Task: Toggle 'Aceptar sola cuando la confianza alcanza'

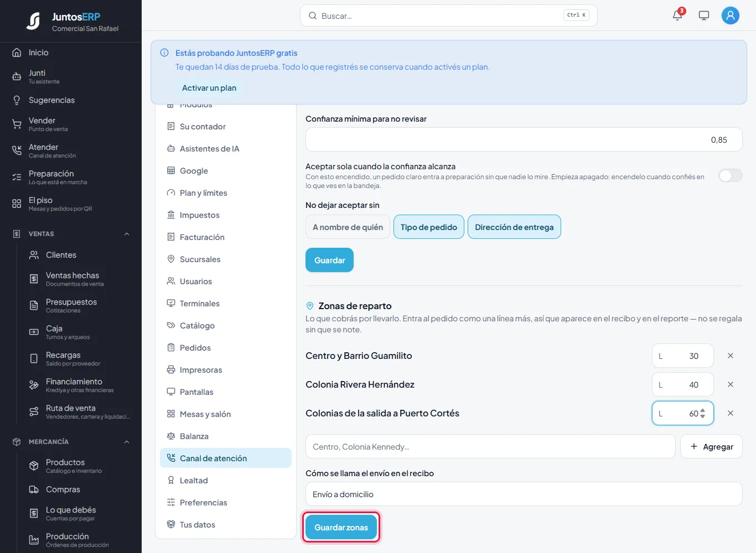Action: point(730,176)
